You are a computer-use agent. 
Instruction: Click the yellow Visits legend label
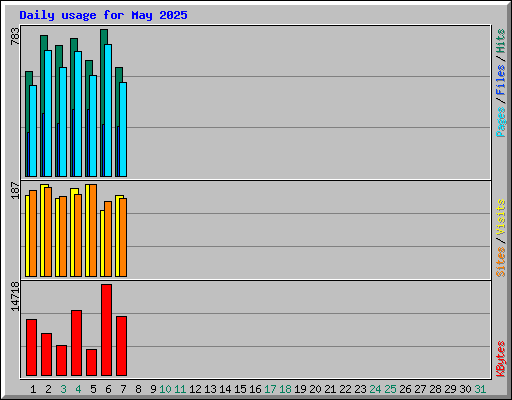(x=501, y=218)
